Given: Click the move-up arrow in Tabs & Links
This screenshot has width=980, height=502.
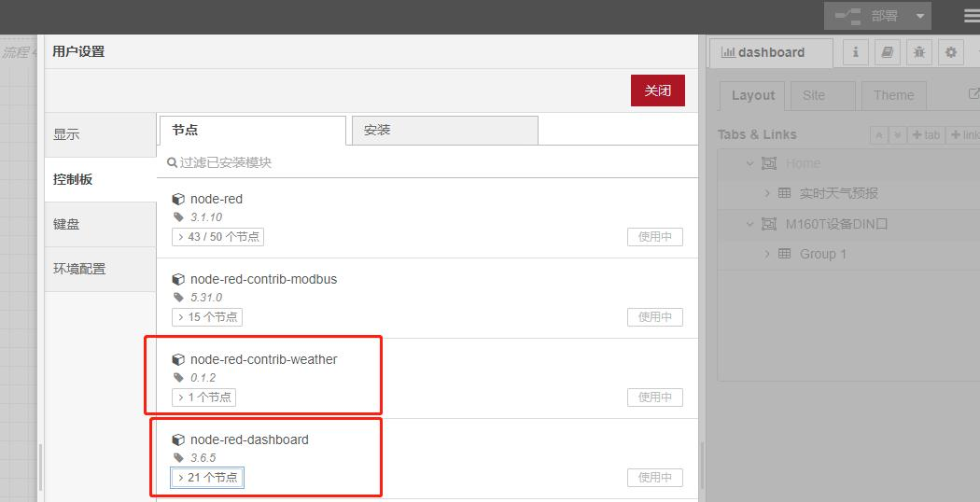Looking at the screenshot, I should (879, 135).
